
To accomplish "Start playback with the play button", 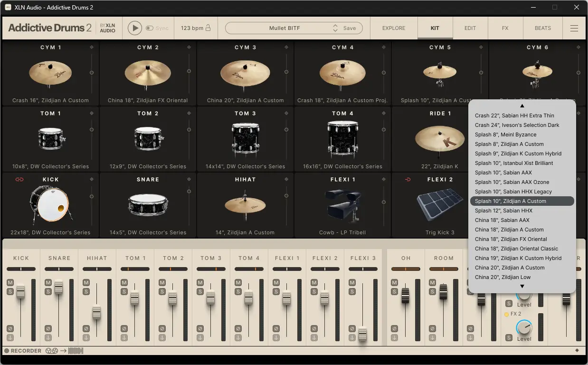I will pos(135,28).
